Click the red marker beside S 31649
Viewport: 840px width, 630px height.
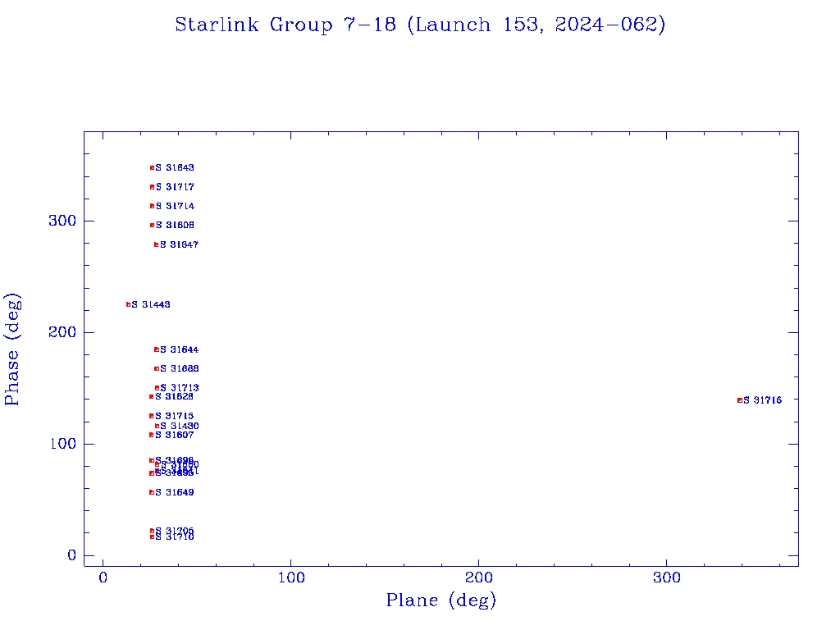click(152, 492)
